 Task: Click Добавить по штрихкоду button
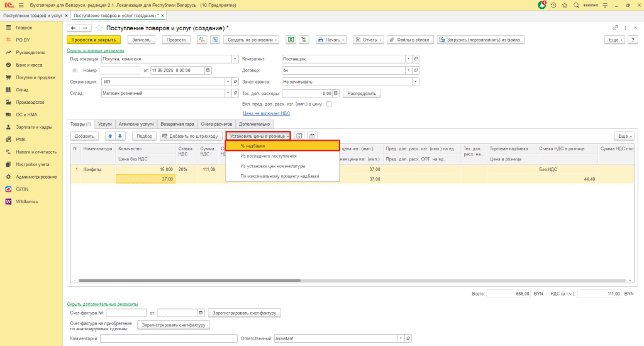[x=191, y=136]
